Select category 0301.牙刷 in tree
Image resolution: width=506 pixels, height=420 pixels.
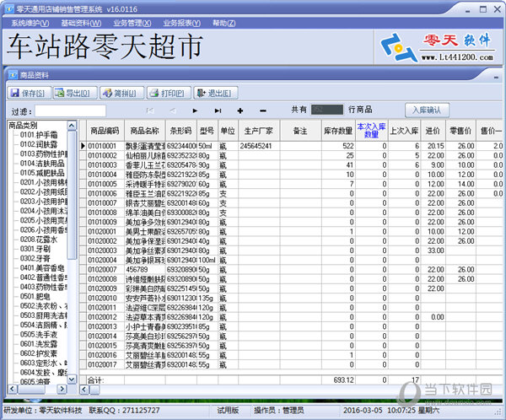(35, 249)
